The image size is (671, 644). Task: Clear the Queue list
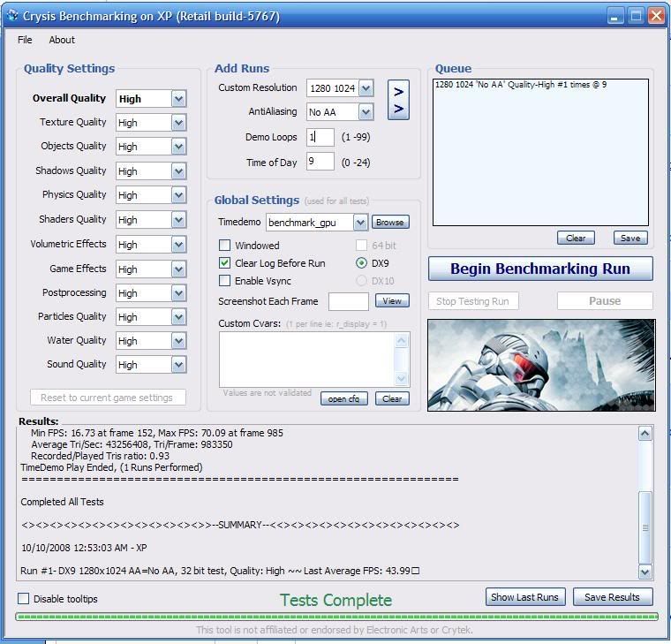(576, 238)
